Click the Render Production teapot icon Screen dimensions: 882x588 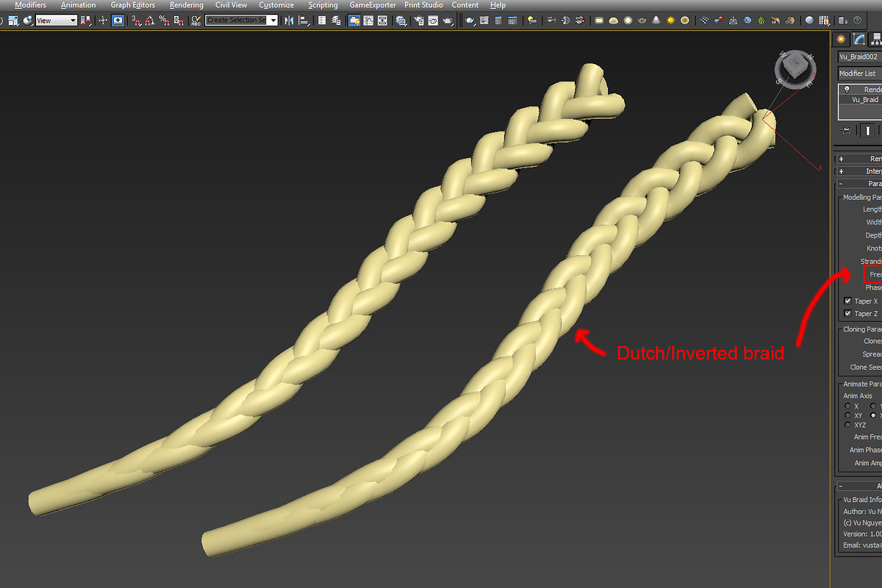click(x=448, y=21)
